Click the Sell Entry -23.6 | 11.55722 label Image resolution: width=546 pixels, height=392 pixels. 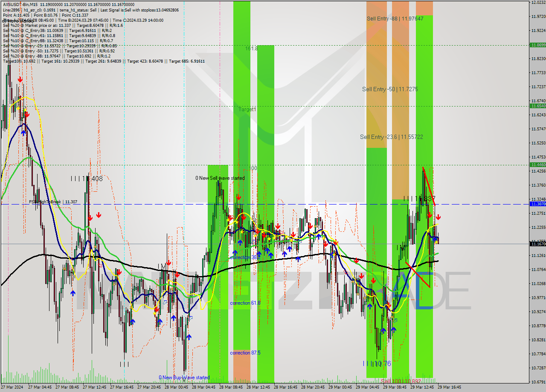[392, 137]
